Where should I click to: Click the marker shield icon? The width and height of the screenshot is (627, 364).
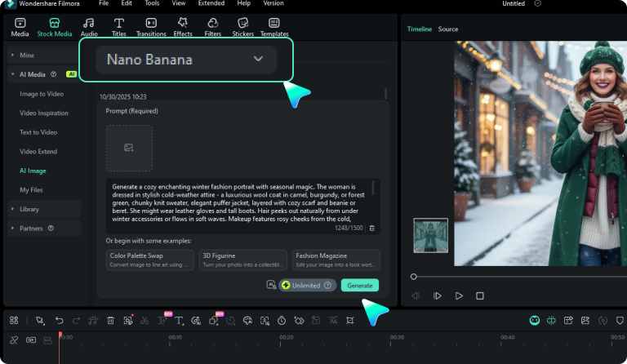[620, 321]
